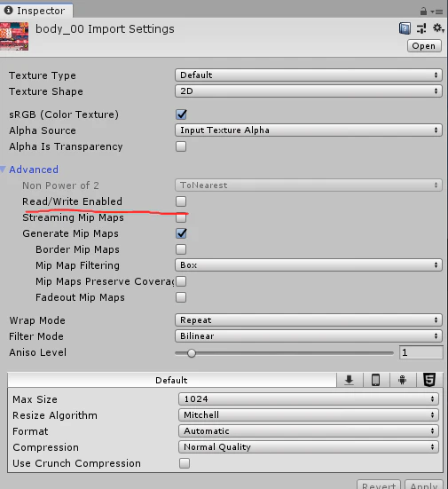Image resolution: width=448 pixels, height=489 pixels.
Task: Click the Max Size label
Action: coord(35,399)
